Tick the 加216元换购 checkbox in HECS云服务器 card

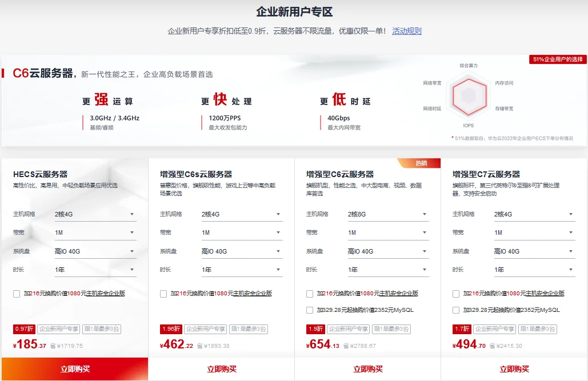(17, 294)
